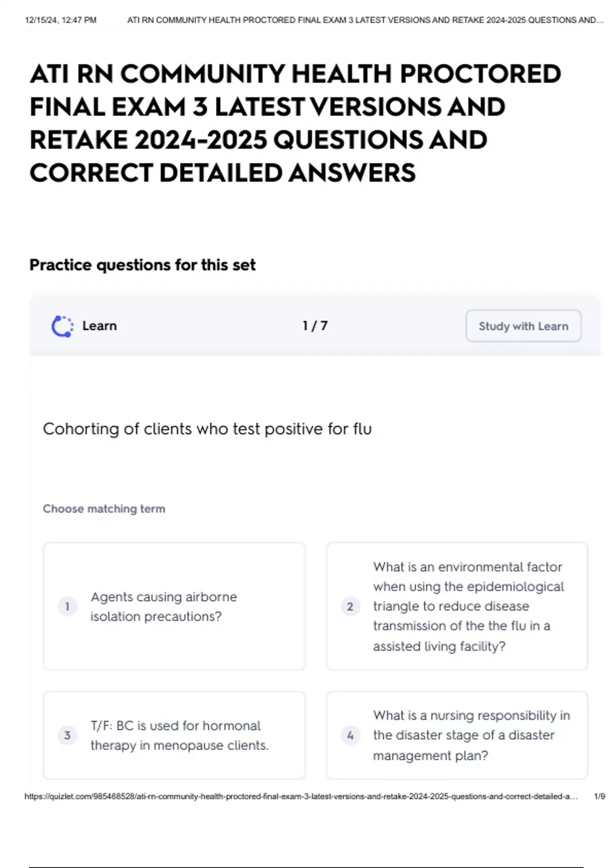Click the ATI RN Community Health main title
613x868 pixels.
(295, 123)
